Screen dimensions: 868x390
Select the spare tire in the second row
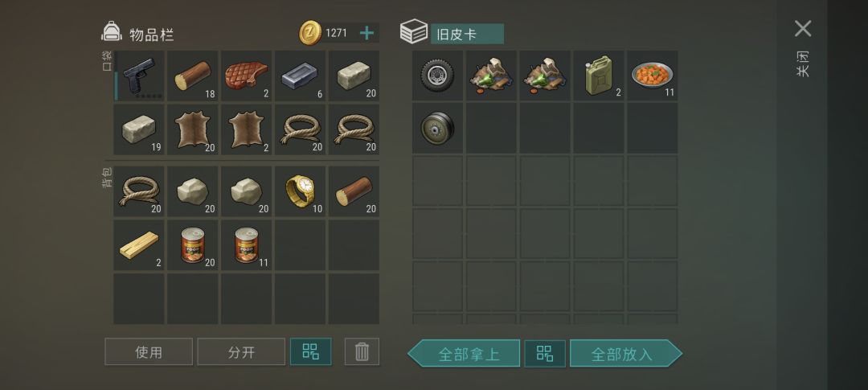click(x=437, y=128)
